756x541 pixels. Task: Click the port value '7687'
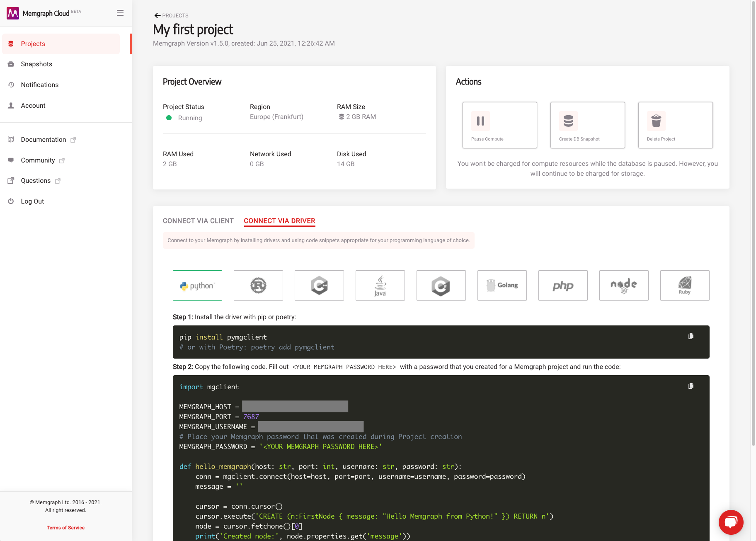[x=251, y=417]
